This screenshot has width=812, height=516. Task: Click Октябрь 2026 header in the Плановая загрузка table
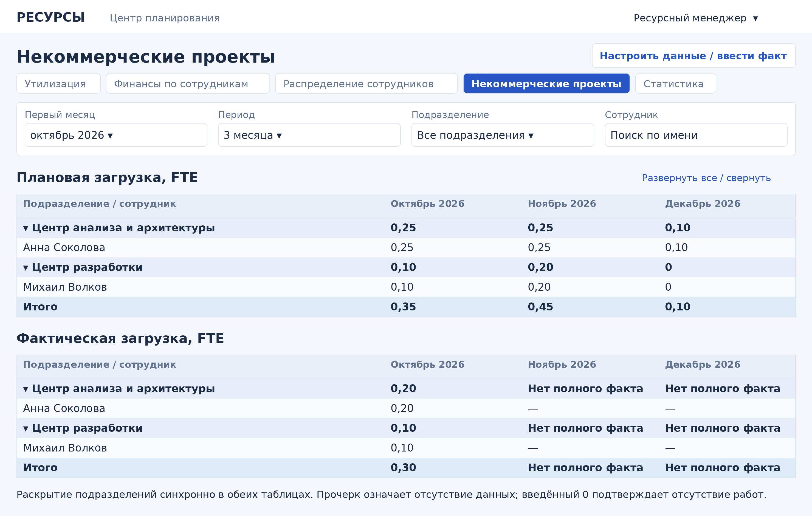point(427,204)
